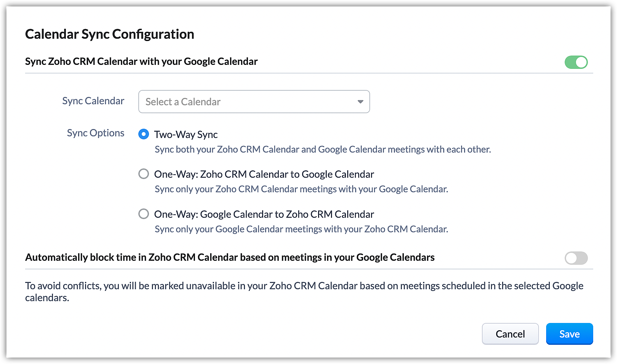617x364 pixels.
Task: Click One-Way: Zoho CRM Calendar to Google Calendar label
Action: point(264,174)
